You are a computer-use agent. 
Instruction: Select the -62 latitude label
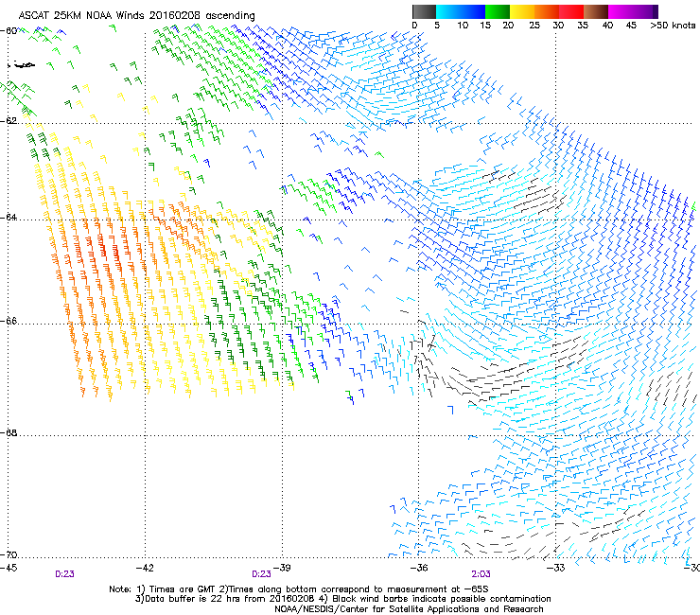click(9, 121)
